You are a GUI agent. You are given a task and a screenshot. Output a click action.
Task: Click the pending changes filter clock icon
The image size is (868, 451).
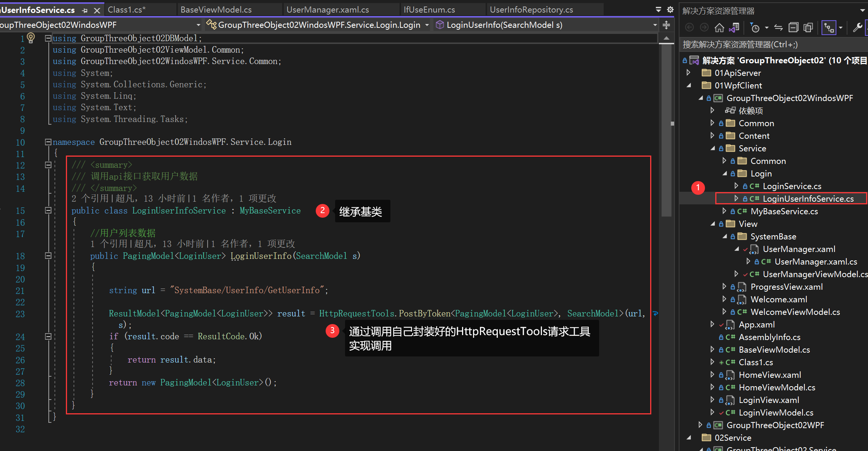click(755, 27)
